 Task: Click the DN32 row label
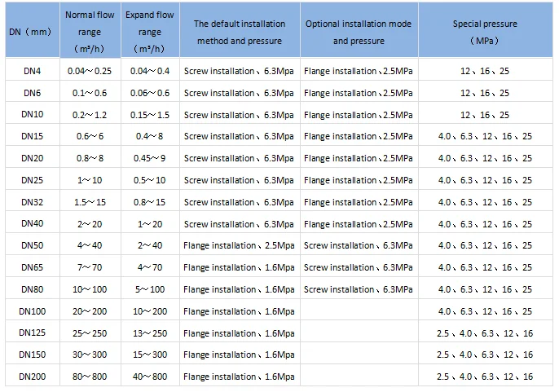point(33,202)
